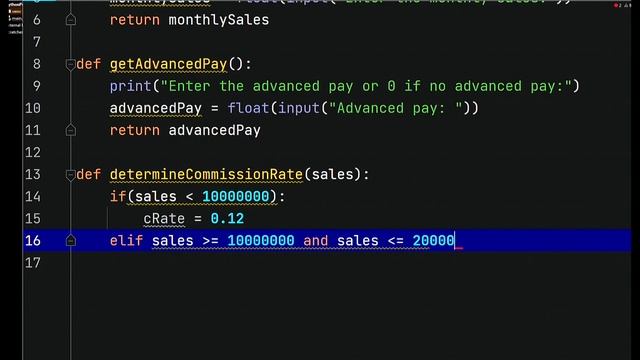This screenshot has height=360, width=640.
Task: Click the fold end marker on line 11
Action: pyautogui.click(x=71, y=131)
